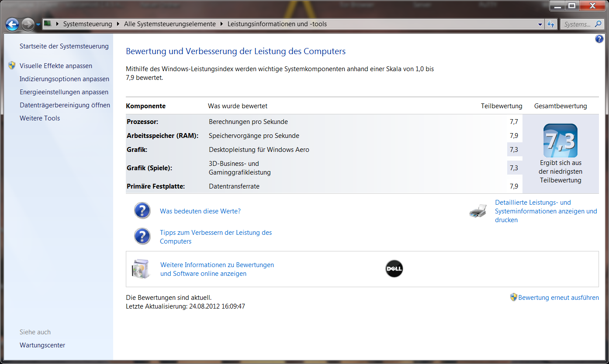Viewport: 609px width, 364px height.
Task: Open the recent pages dropdown next to forward arrow
Action: (x=38, y=24)
